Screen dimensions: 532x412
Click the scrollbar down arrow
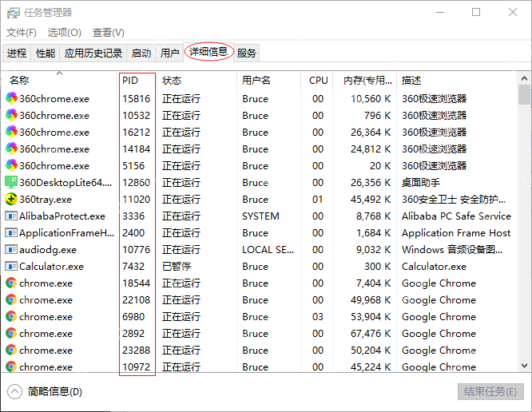pos(524,366)
